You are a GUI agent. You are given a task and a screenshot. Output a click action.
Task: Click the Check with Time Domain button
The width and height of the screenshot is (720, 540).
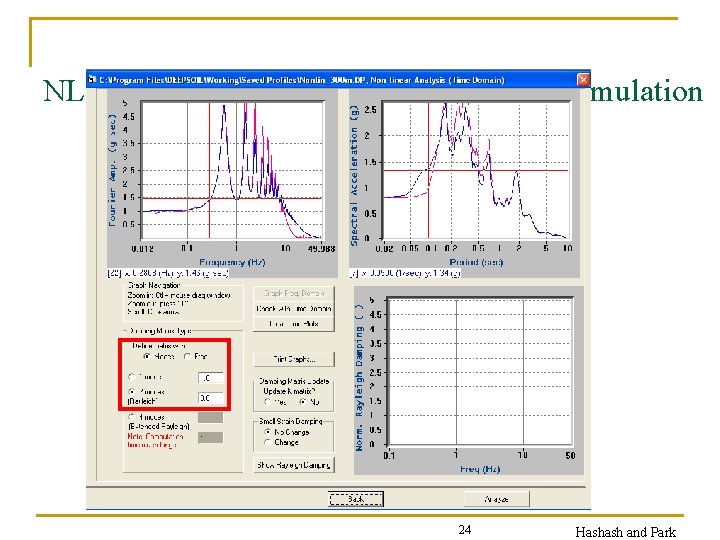point(294,309)
